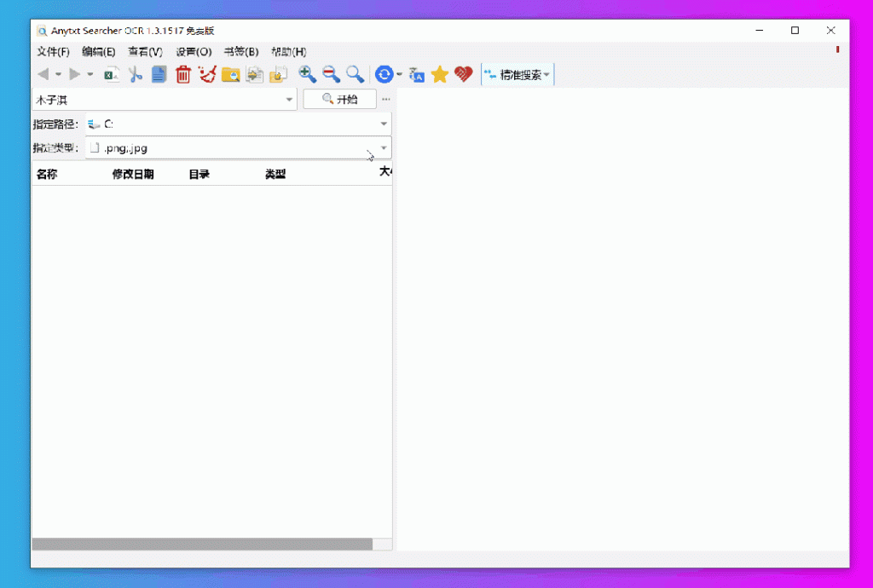Click the small red indicator at the menu bar's right end
873x588 pixels.
tap(837, 49)
